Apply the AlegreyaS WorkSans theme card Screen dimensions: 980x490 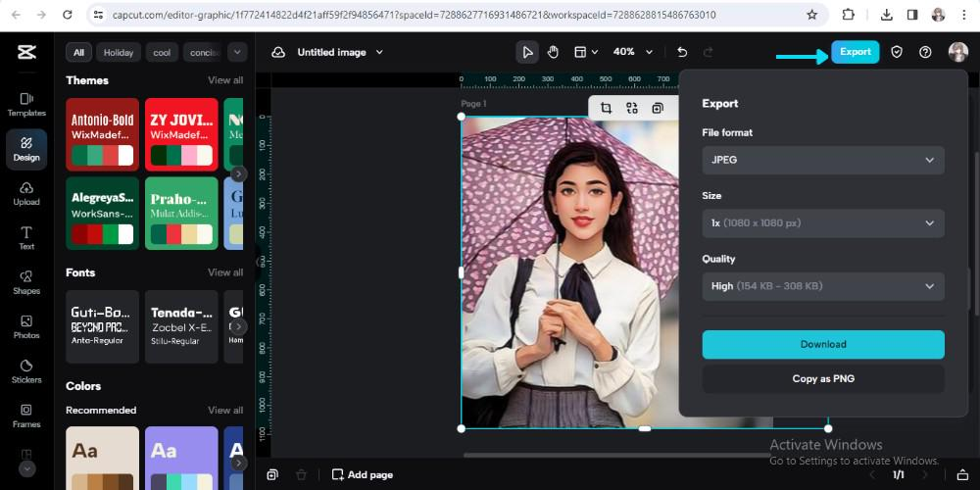click(x=103, y=213)
